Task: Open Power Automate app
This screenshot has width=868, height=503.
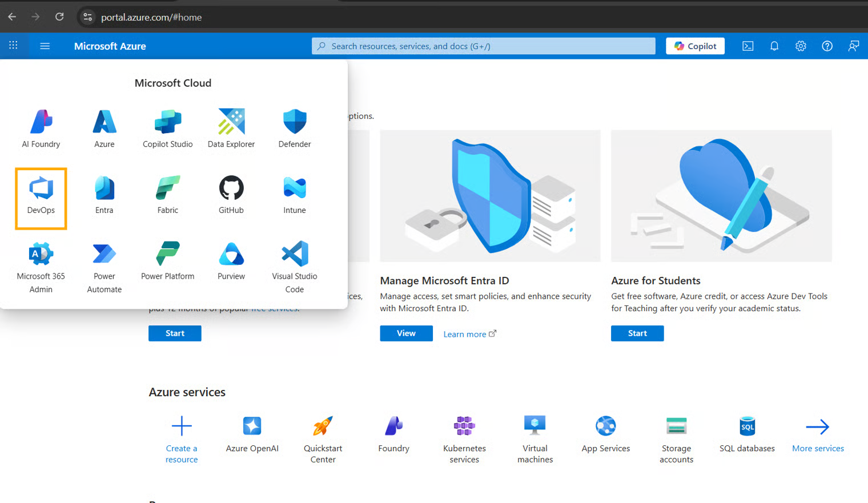Action: click(x=104, y=267)
